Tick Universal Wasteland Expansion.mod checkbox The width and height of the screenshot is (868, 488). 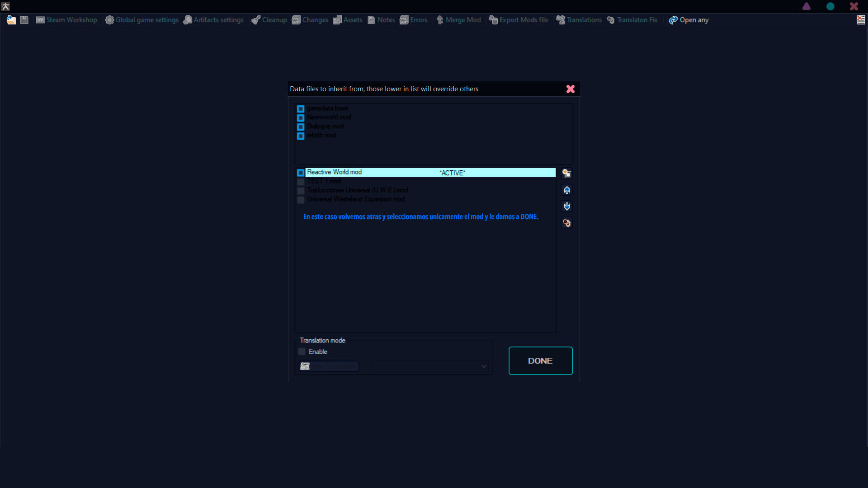click(x=301, y=200)
